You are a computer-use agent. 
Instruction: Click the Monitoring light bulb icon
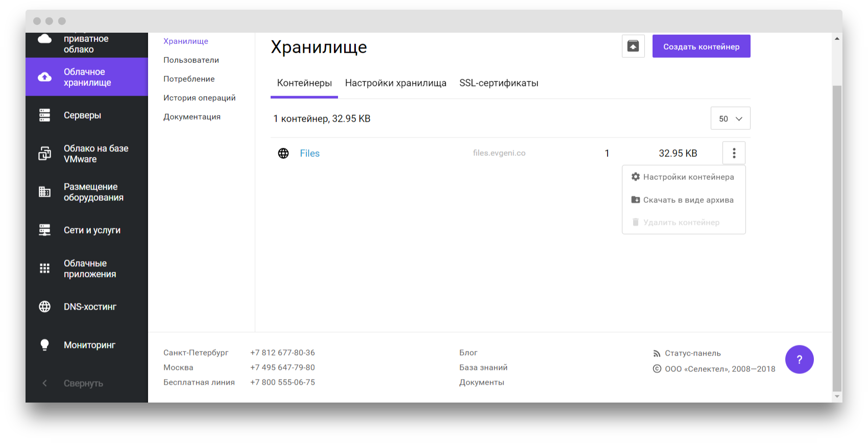click(45, 345)
